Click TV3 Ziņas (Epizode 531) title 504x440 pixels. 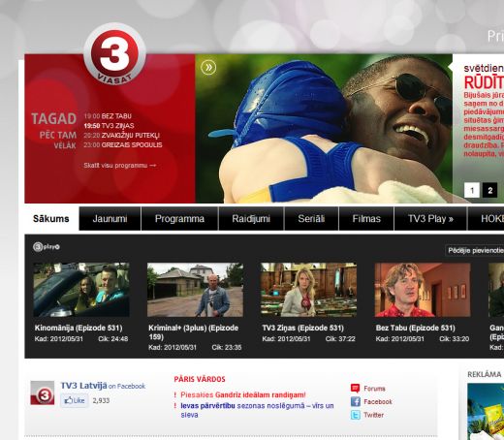click(303, 328)
